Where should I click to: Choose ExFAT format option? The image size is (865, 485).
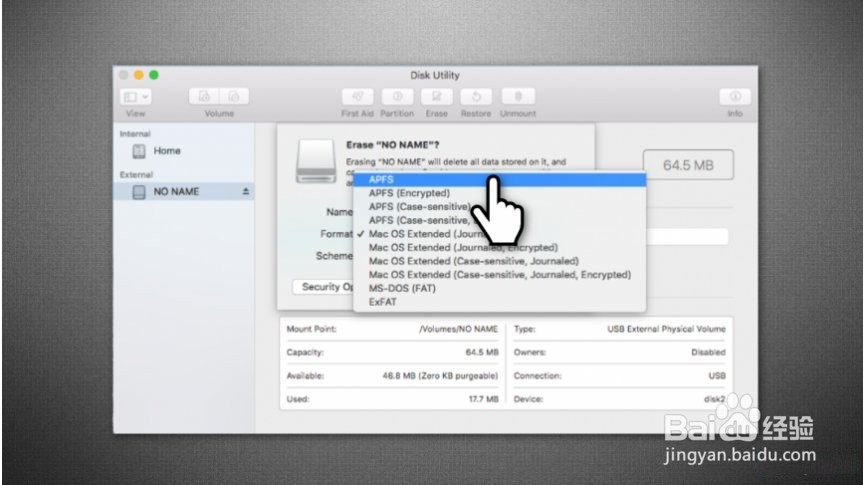coord(499,302)
